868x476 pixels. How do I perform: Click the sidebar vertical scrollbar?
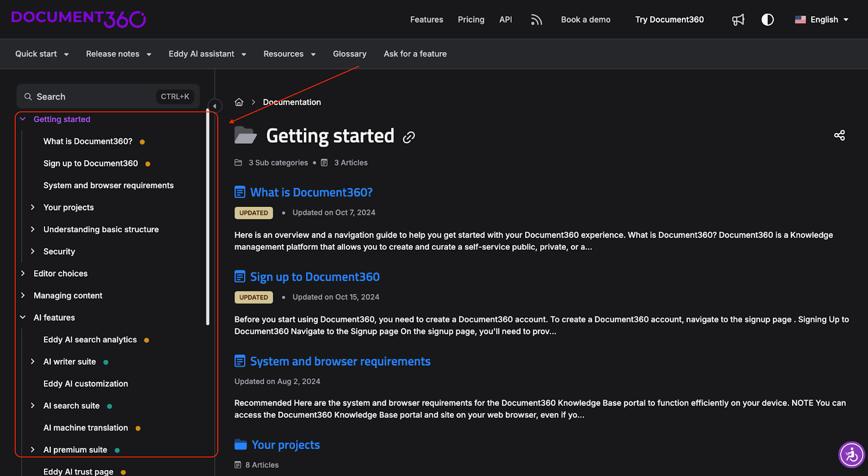(x=208, y=217)
